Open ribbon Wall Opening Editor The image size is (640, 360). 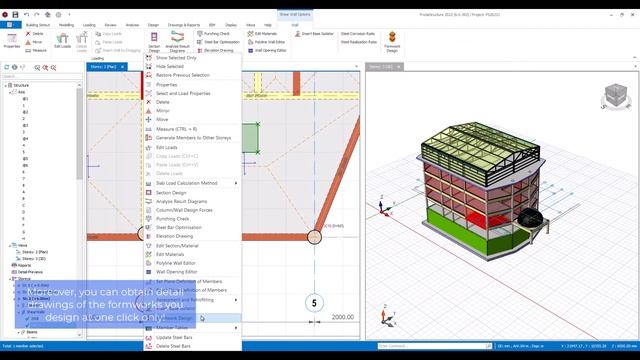(x=267, y=51)
